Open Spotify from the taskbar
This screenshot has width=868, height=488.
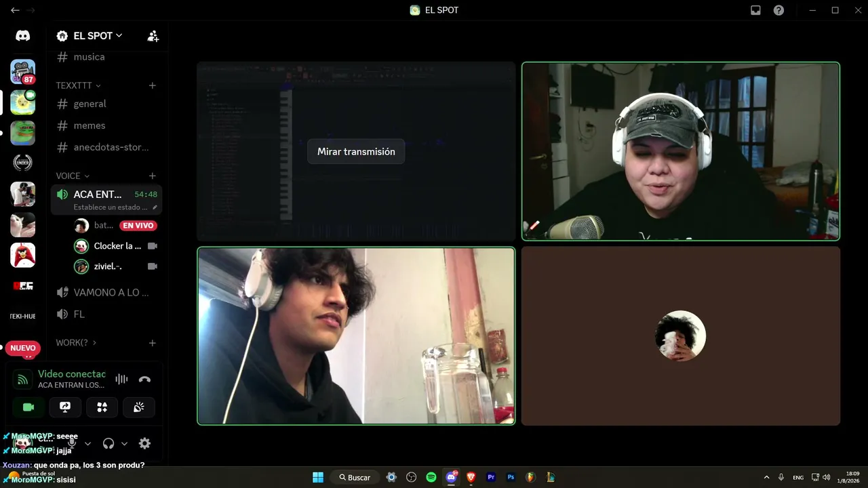point(431,477)
